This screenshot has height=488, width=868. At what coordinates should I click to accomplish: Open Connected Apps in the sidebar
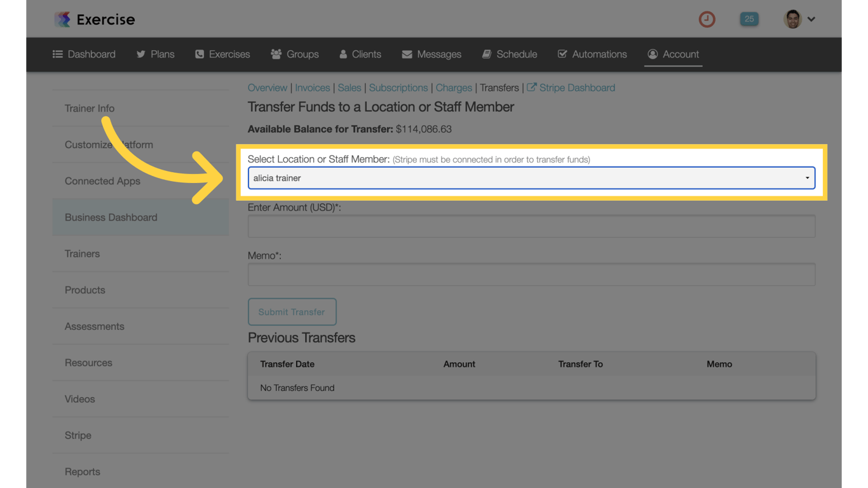(102, 181)
